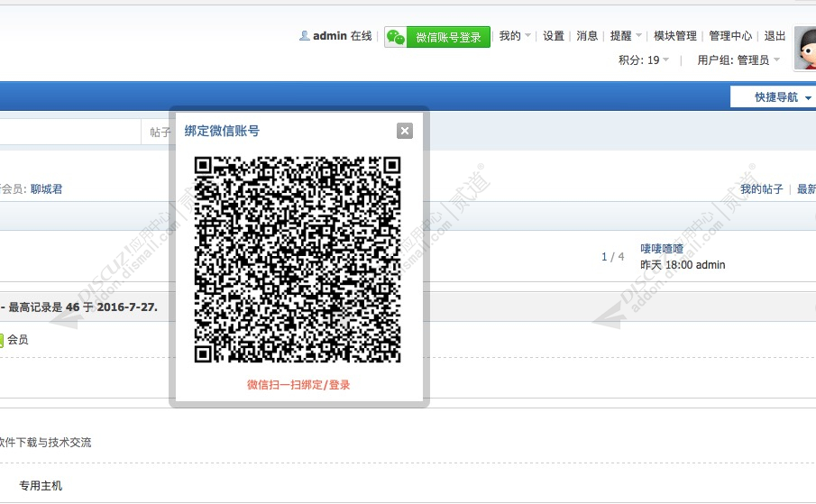
Task: Open 我的帖子 my posts link
Action: pyautogui.click(x=761, y=189)
